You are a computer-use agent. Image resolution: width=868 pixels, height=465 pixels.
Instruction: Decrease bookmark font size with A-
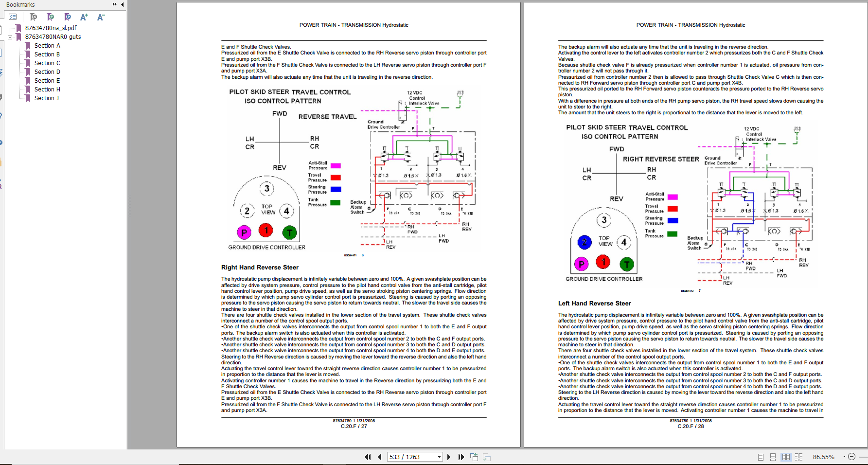[x=101, y=17]
